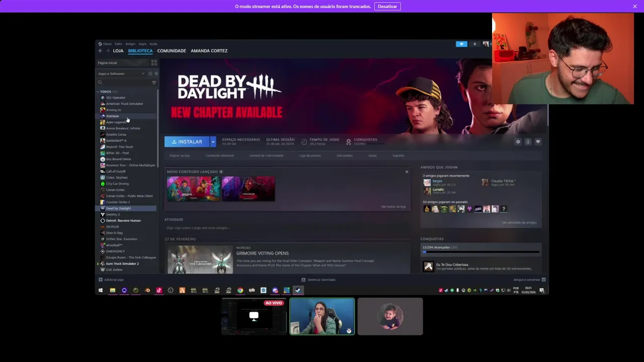Open Grimoire Voting Opens news thumbnail
The height and width of the screenshot is (362, 644).
point(200,259)
